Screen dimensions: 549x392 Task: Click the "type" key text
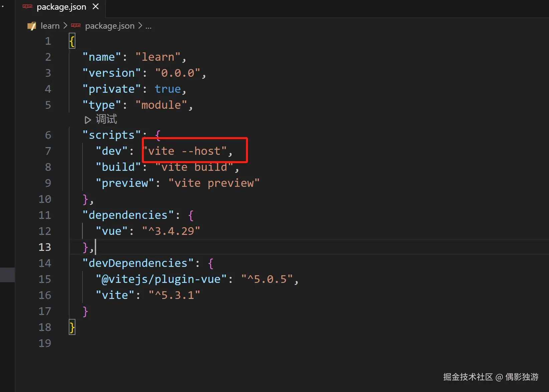102,105
